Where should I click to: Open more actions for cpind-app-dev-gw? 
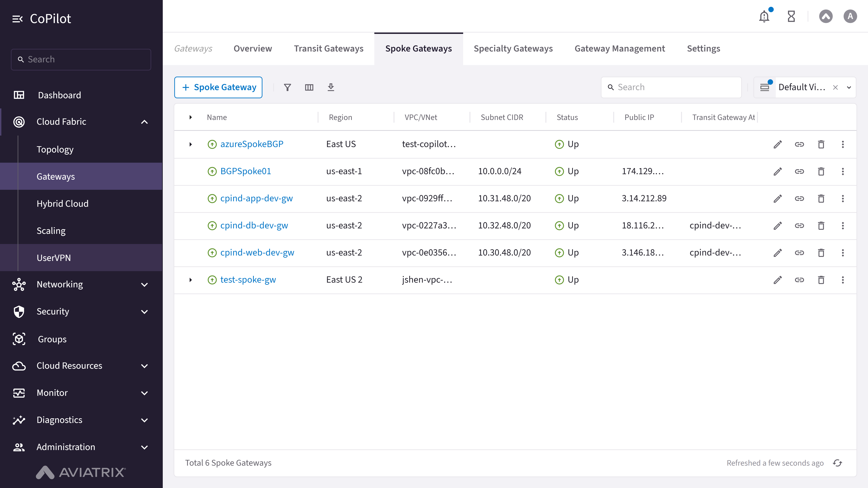pyautogui.click(x=843, y=199)
